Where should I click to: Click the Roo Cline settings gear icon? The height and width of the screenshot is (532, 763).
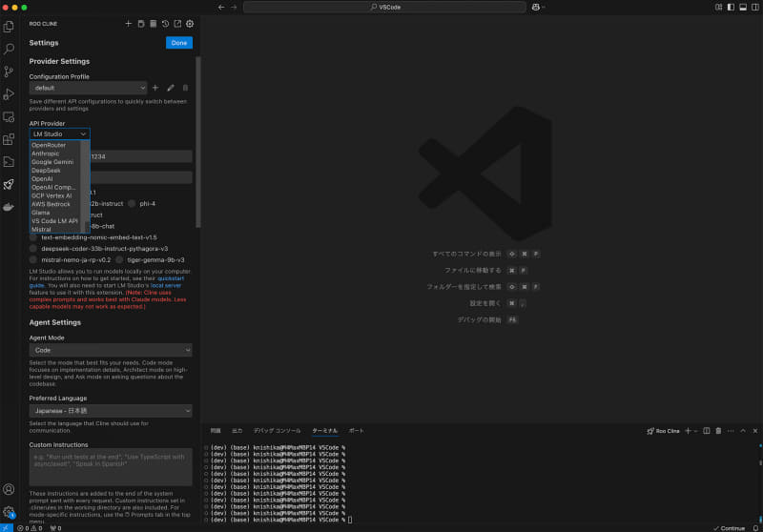[x=190, y=23]
